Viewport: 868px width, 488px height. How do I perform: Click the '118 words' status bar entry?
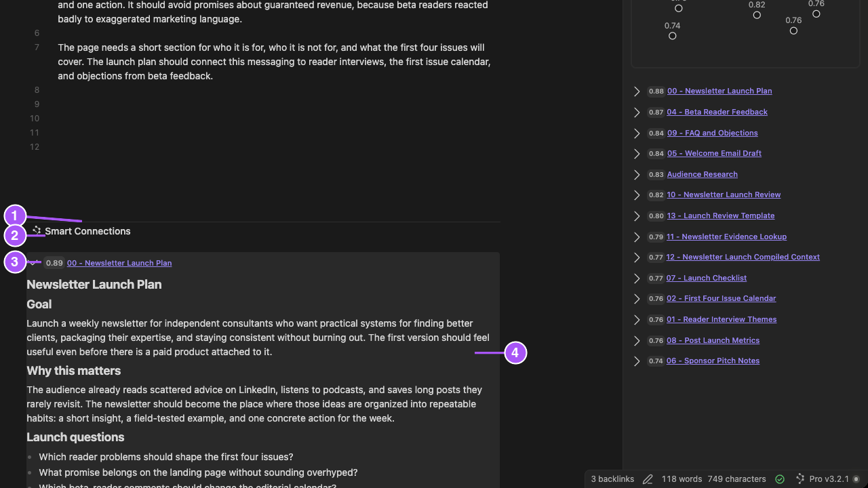[x=682, y=479]
